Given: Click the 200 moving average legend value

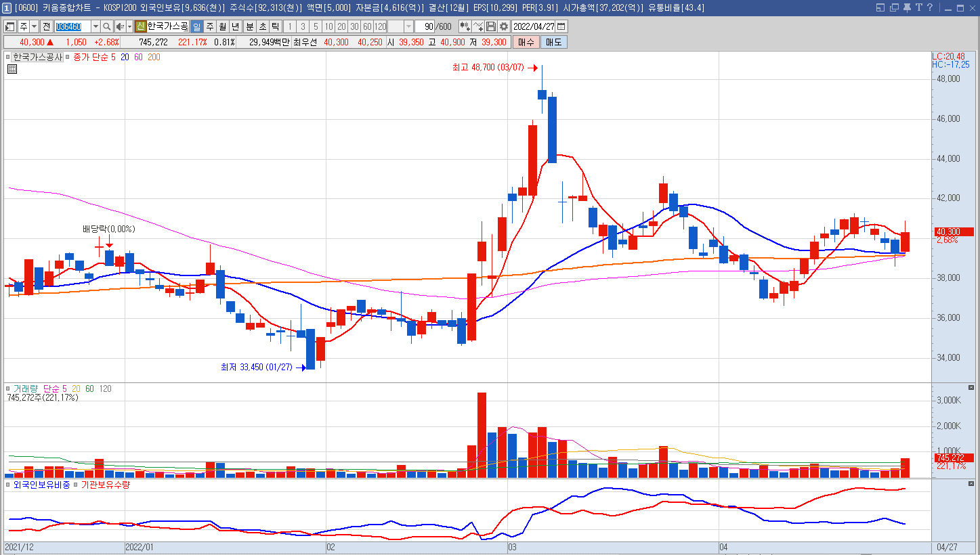Looking at the screenshot, I should pos(154,58).
